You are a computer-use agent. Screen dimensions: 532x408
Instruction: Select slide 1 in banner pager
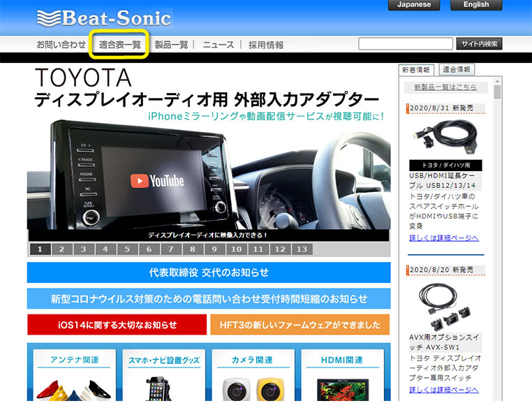pos(40,249)
